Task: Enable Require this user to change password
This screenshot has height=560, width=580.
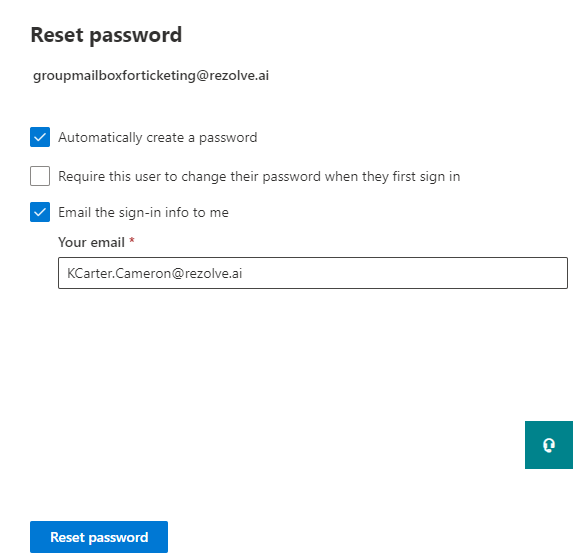Action: point(40,176)
